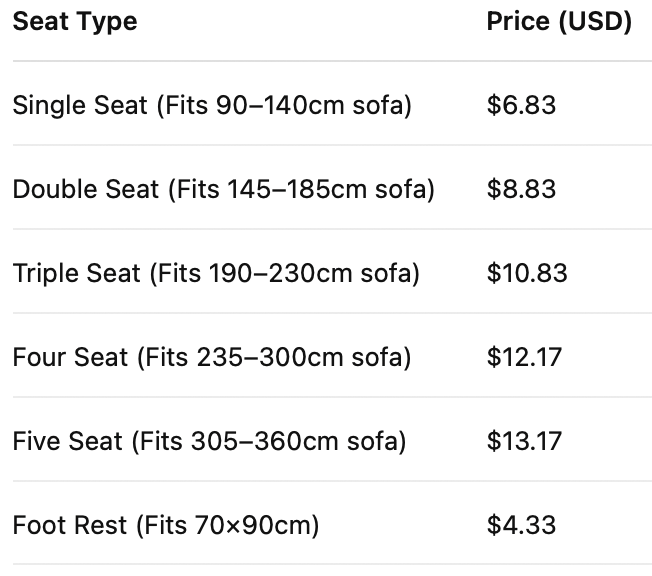Click the $12.17 price cell
Viewport: 652px width, 576px height.
point(525,357)
